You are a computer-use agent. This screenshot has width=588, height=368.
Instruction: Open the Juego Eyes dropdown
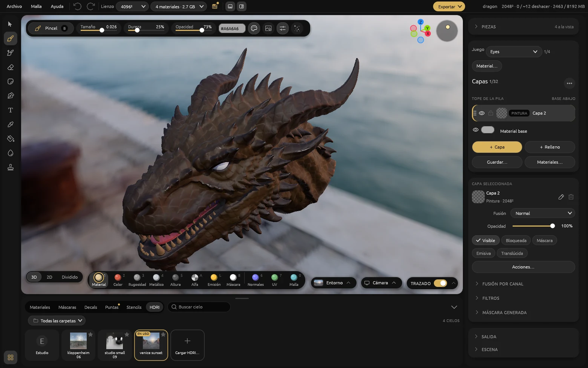(x=514, y=52)
